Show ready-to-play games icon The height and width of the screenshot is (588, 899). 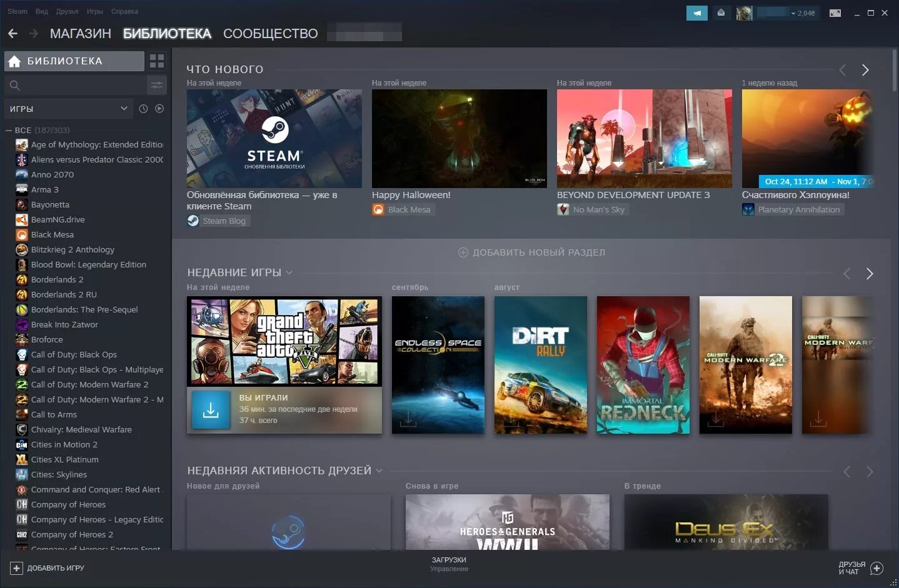159,109
